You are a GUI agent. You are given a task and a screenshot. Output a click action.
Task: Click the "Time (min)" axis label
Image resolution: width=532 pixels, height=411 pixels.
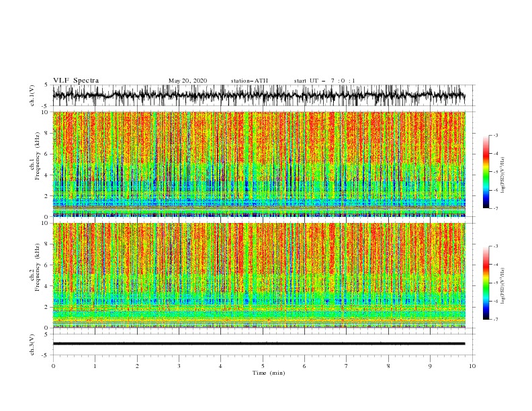269,373
